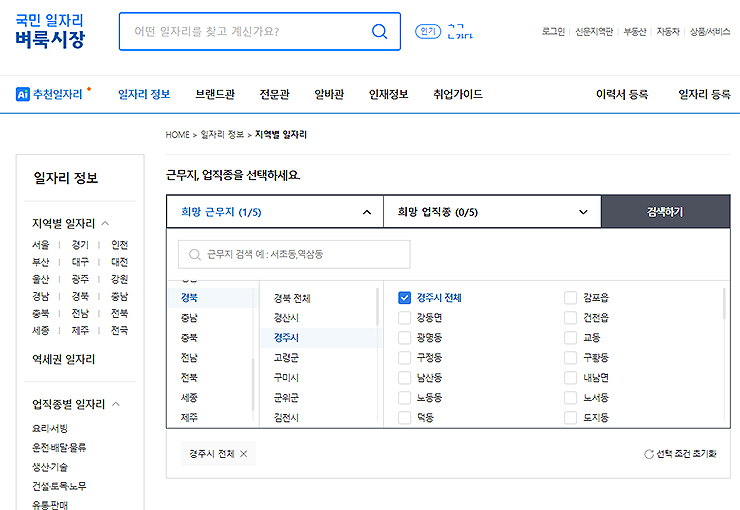Click the 선택 조건 초기화 text

686,454
